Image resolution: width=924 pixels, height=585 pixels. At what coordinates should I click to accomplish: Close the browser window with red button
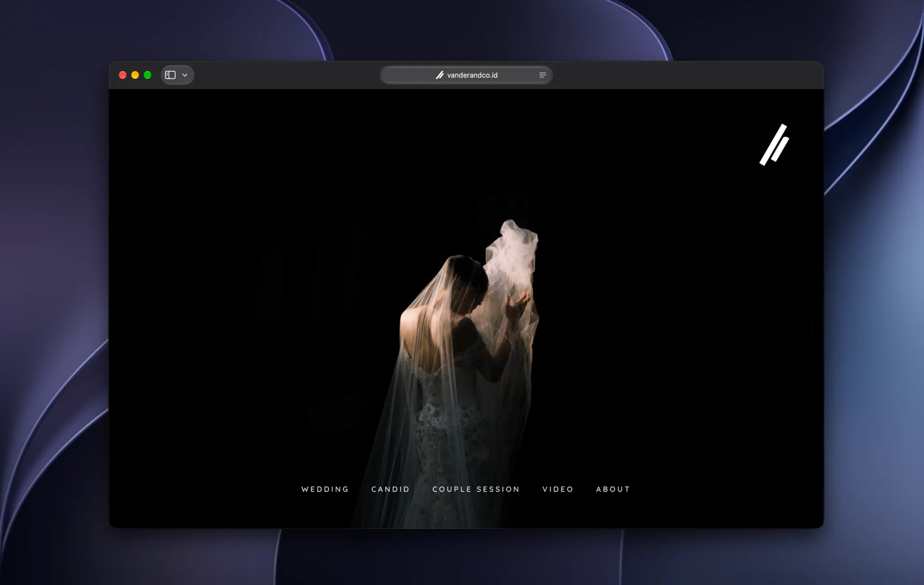(123, 75)
